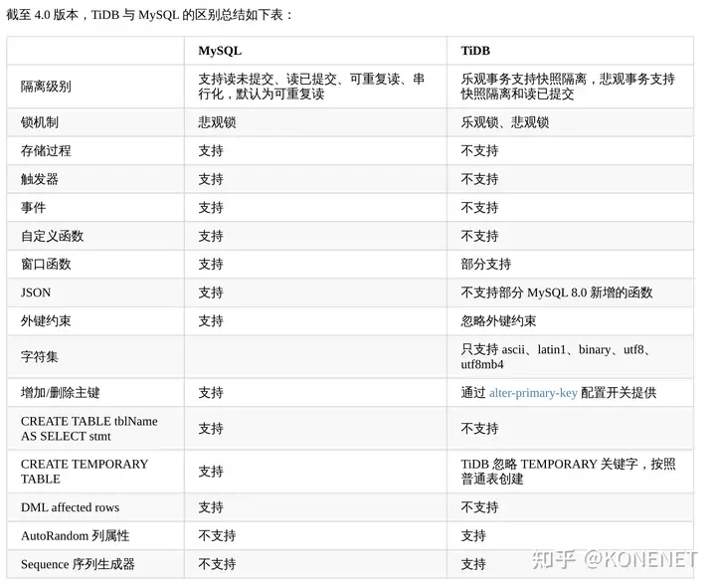Click MySQL 支持 in the CREATE TEMPORARY TABLE row

coord(211,472)
